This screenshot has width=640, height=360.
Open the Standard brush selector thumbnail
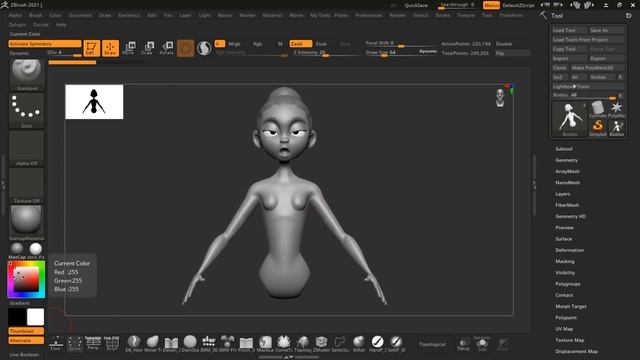tap(27, 74)
